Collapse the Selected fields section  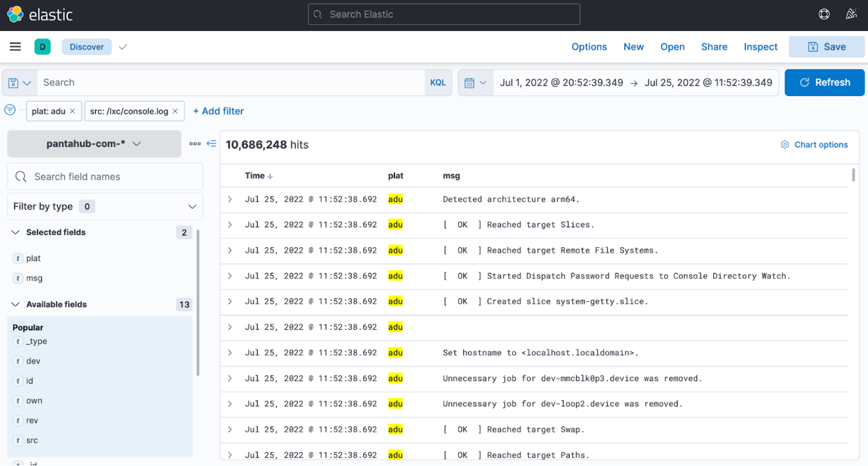[15, 232]
